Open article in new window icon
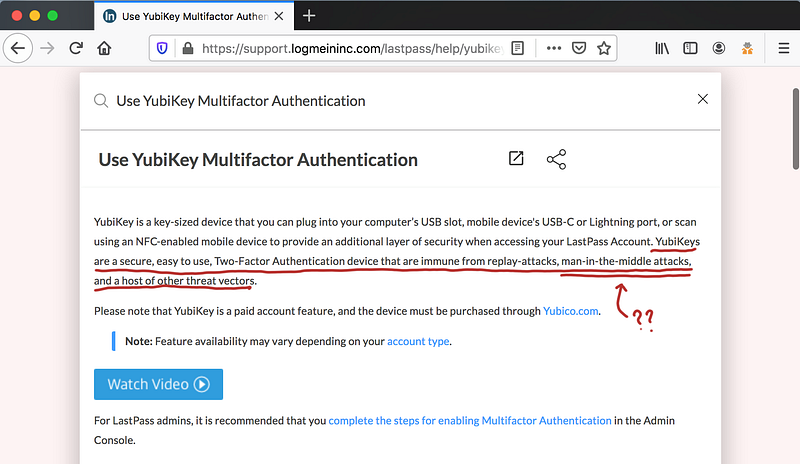 click(516, 159)
